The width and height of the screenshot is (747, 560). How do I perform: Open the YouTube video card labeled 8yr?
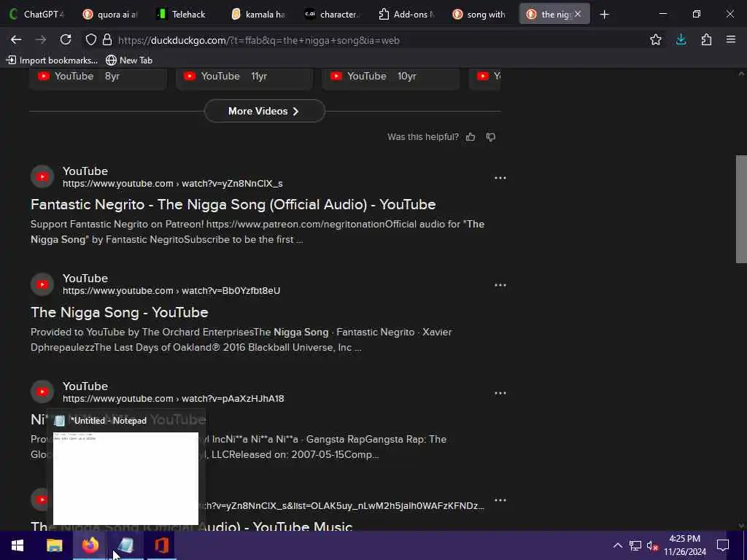click(98, 78)
